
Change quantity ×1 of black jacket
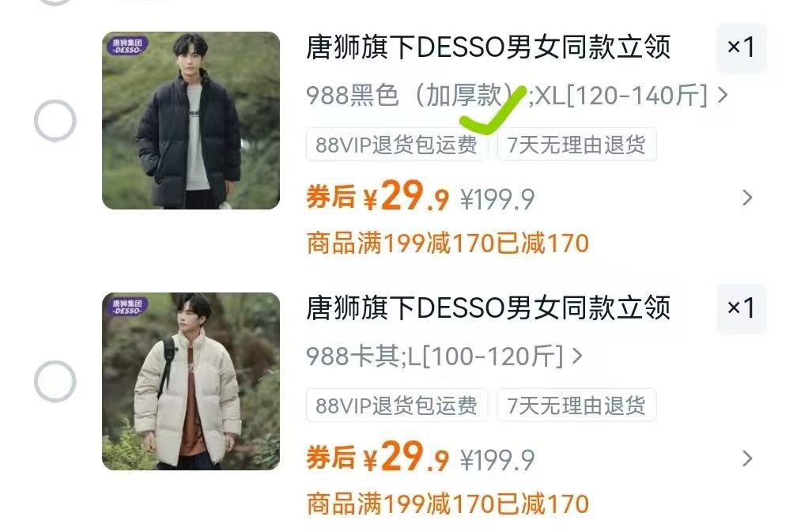point(741,47)
